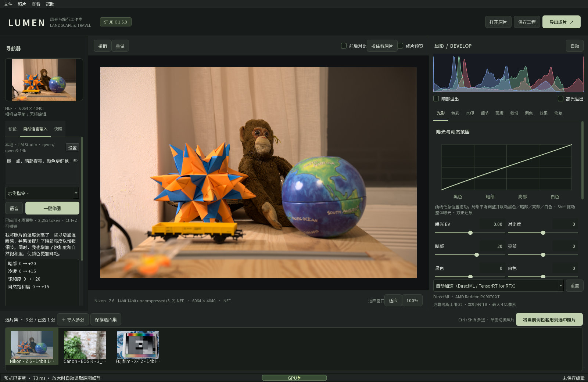Image resolution: width=588 pixels, height=382 pixels.
Task: Click the plus 导入多张 button
Action: coord(73,320)
